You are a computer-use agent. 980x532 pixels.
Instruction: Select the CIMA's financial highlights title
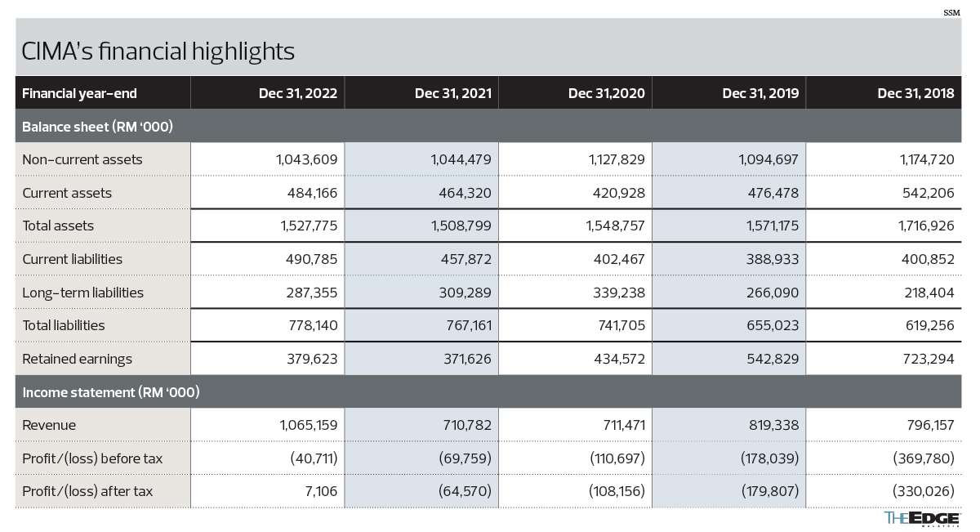[158, 51]
